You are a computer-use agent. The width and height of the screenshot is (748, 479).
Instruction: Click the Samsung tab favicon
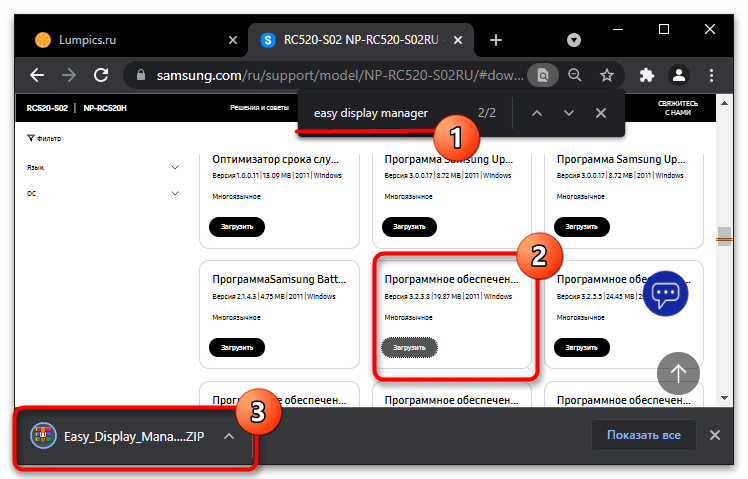tap(268, 40)
